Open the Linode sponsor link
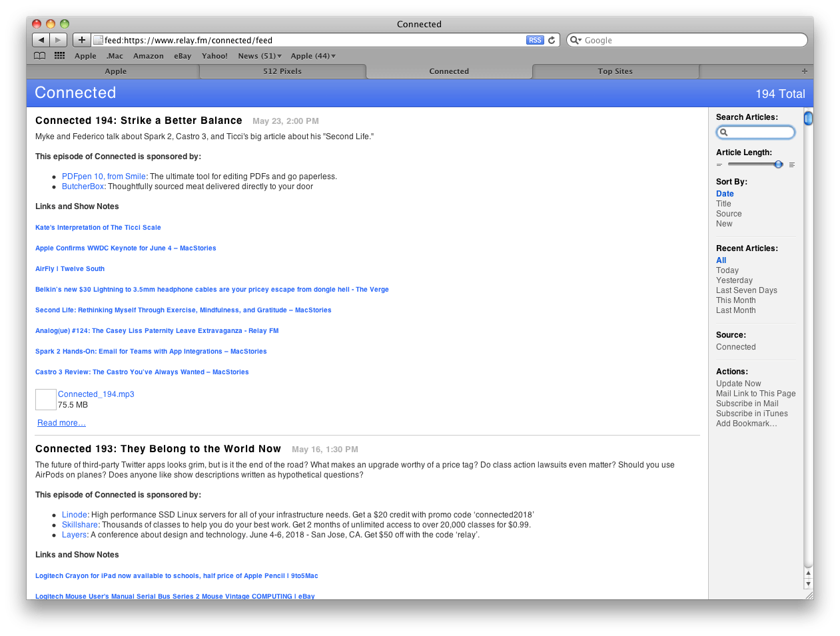 75,515
